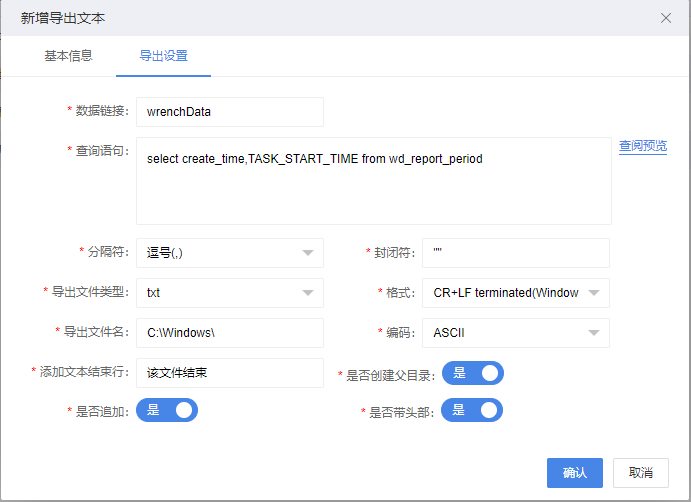Disable the 是否带头部 switch

click(x=472, y=410)
